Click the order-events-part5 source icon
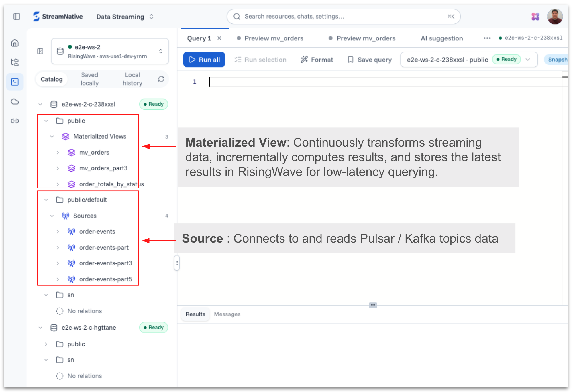Viewport: 573px width, 392px height. 71,279
